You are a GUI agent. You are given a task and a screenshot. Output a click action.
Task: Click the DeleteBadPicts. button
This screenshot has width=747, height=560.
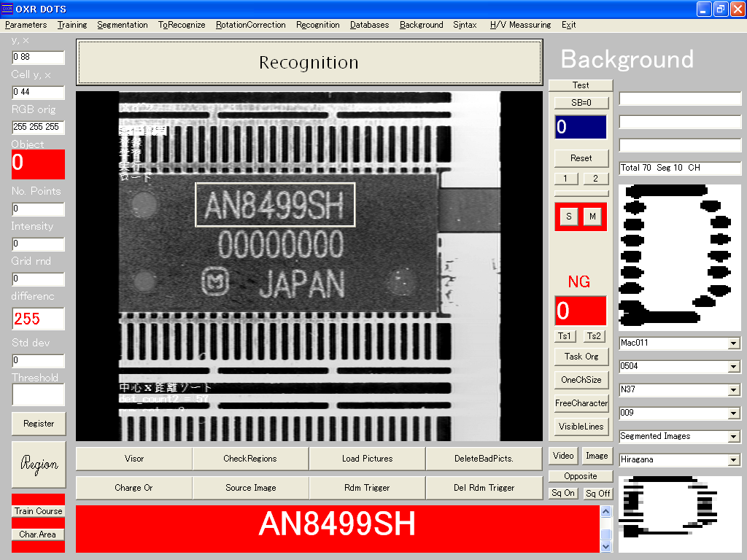pos(484,459)
